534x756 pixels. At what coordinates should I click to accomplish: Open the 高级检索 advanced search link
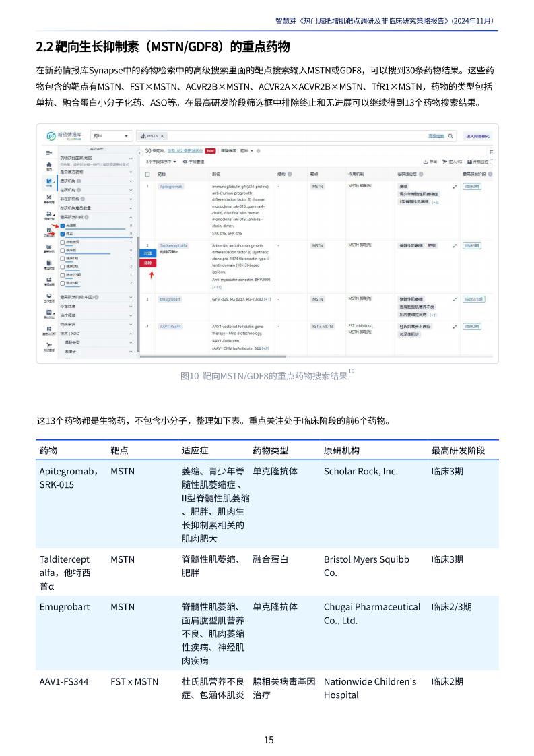pyautogui.click(x=436, y=137)
